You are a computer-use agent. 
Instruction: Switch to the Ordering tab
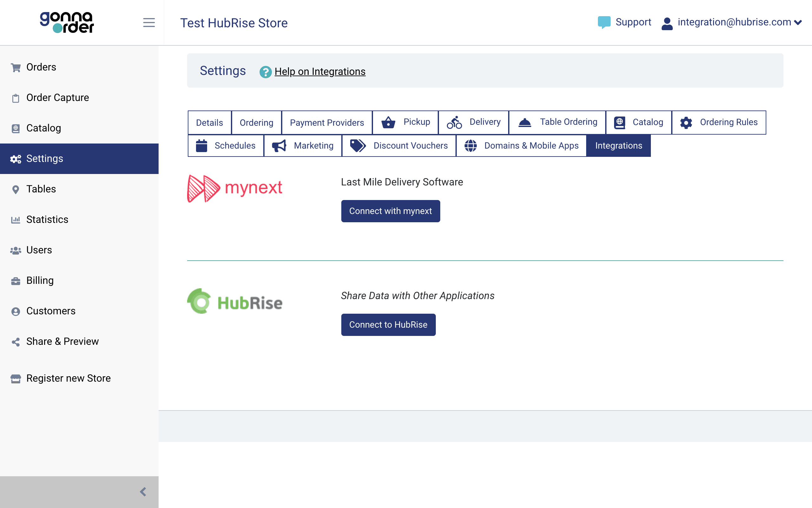point(256,122)
